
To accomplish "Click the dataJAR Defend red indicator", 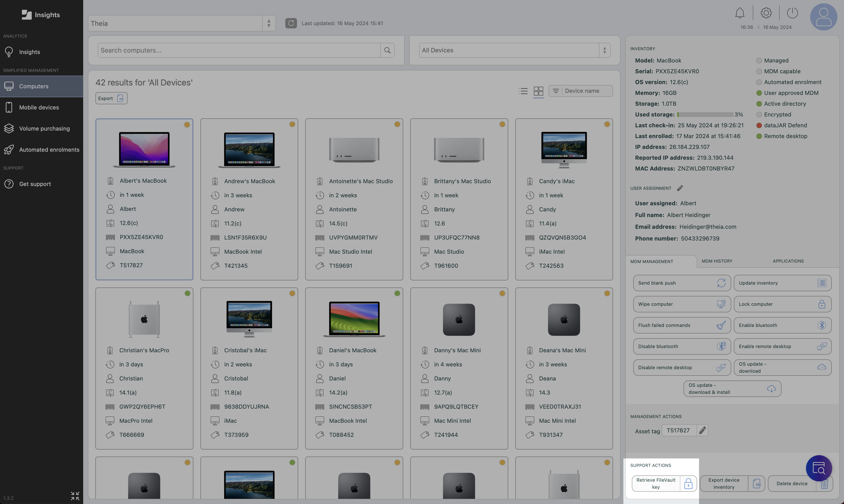I will click(759, 125).
